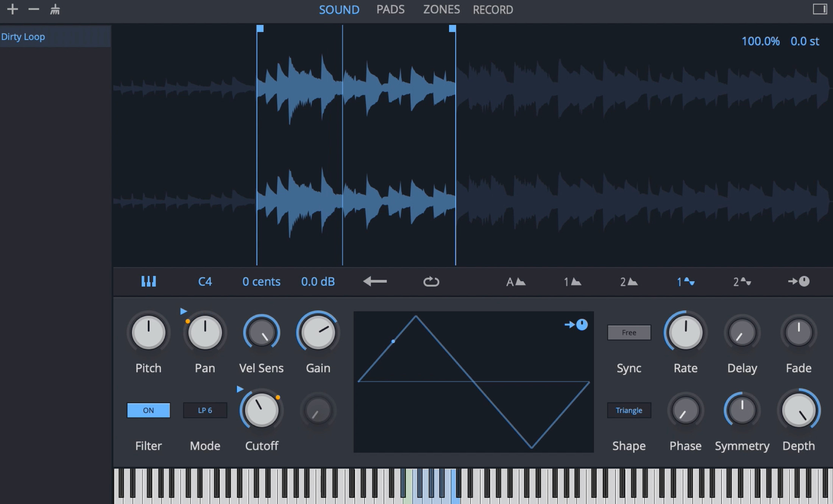
Task: Turn off the Filter ON button
Action: 148,410
